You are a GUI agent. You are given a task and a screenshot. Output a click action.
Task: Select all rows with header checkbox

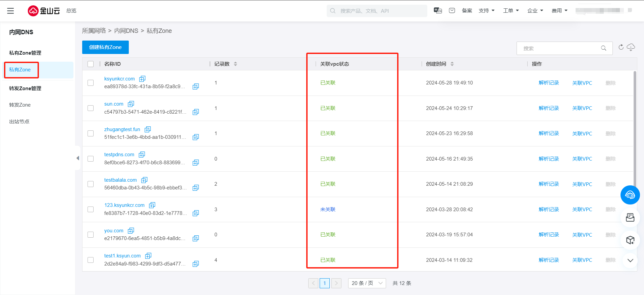(91, 64)
